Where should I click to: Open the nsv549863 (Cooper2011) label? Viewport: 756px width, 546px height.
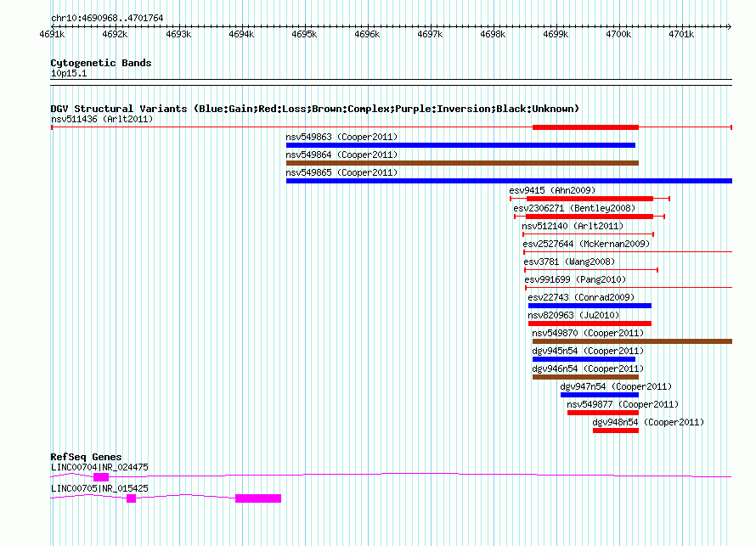pyautogui.click(x=341, y=137)
